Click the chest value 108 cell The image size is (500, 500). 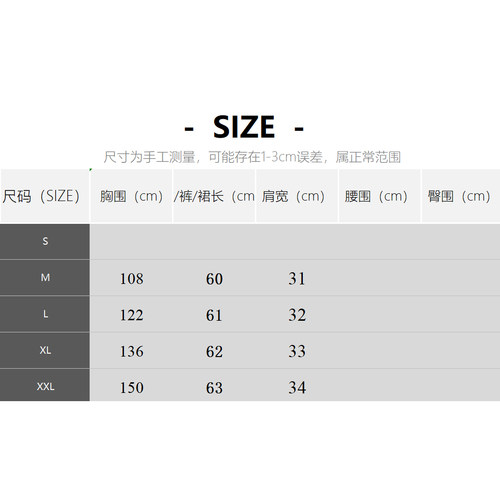pos(132,279)
